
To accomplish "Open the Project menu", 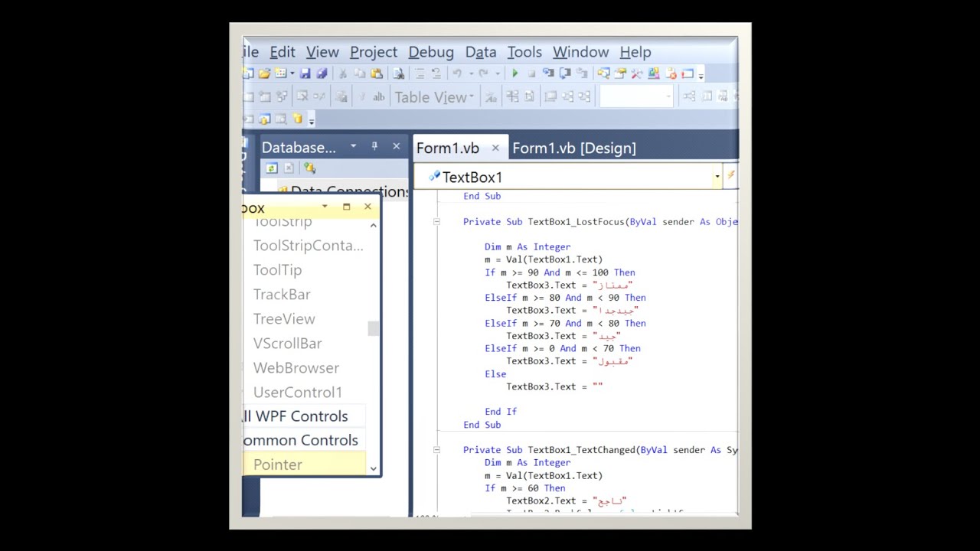I will pos(374,52).
